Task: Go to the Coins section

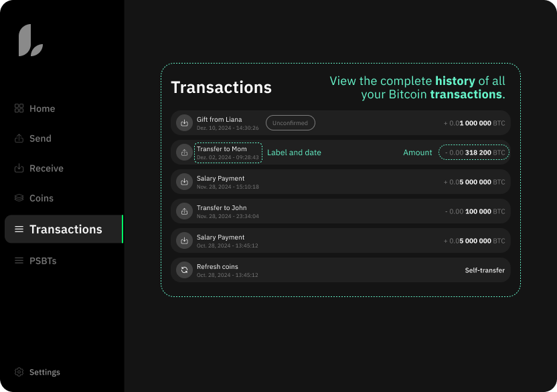Action: click(42, 198)
